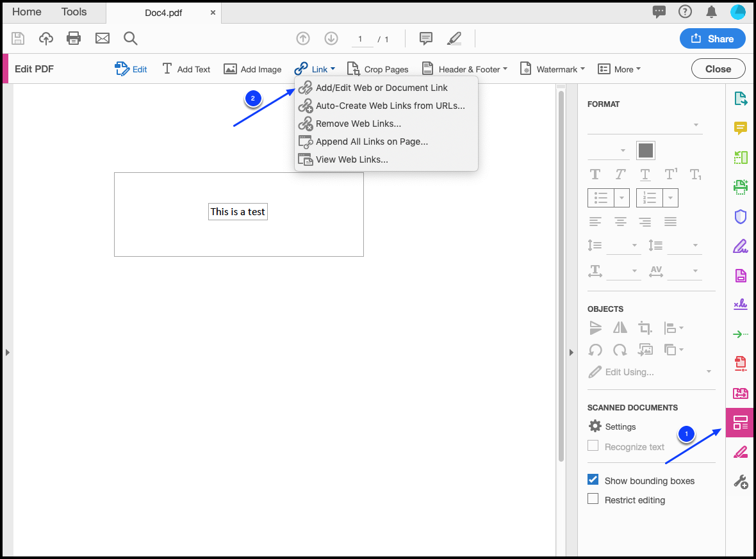Click the blue Share button

(712, 38)
